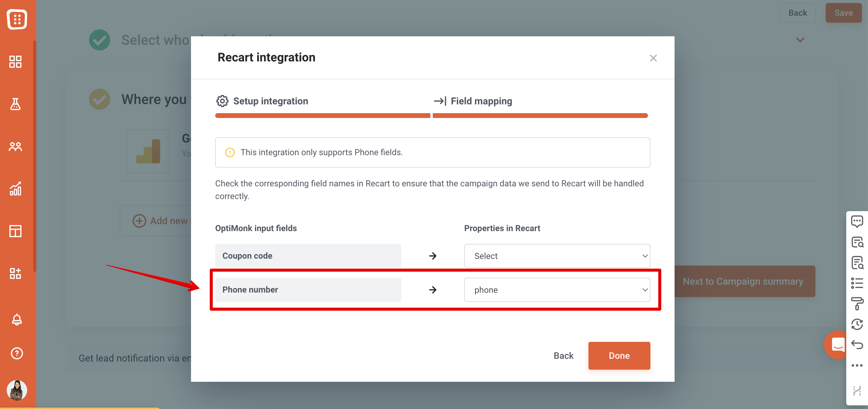
Task: Click the Recart integration title
Action: coord(266,57)
